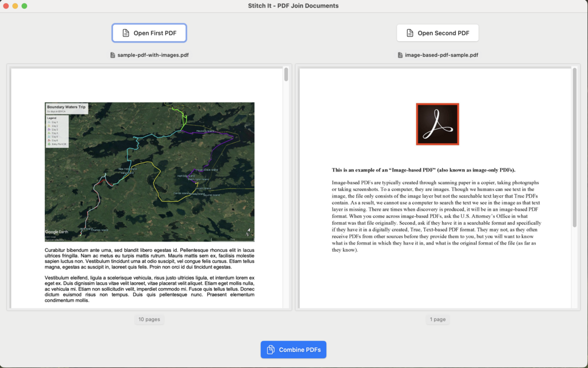Click the bold "This is an example" heading
588x368 pixels.
423,170
